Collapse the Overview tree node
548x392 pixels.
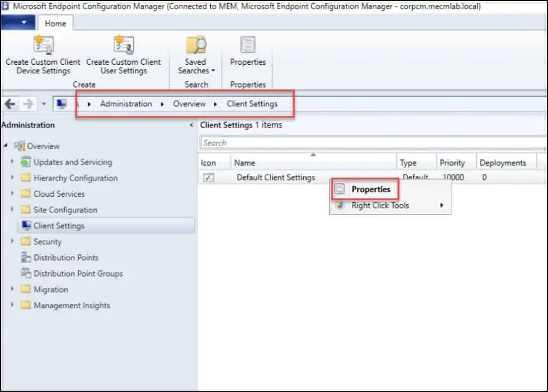coord(5,145)
